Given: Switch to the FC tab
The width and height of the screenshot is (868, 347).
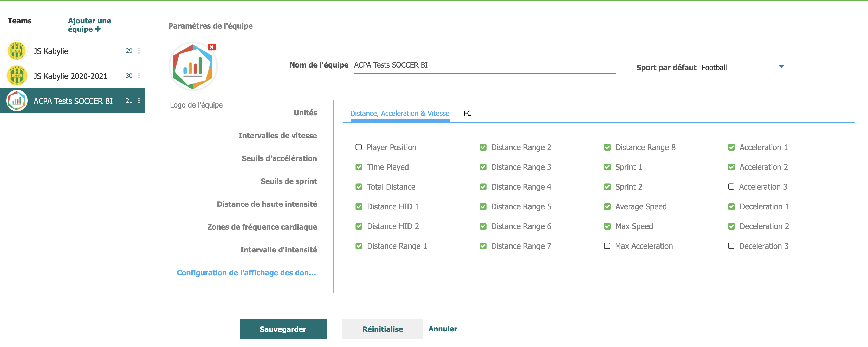Looking at the screenshot, I should (x=467, y=114).
